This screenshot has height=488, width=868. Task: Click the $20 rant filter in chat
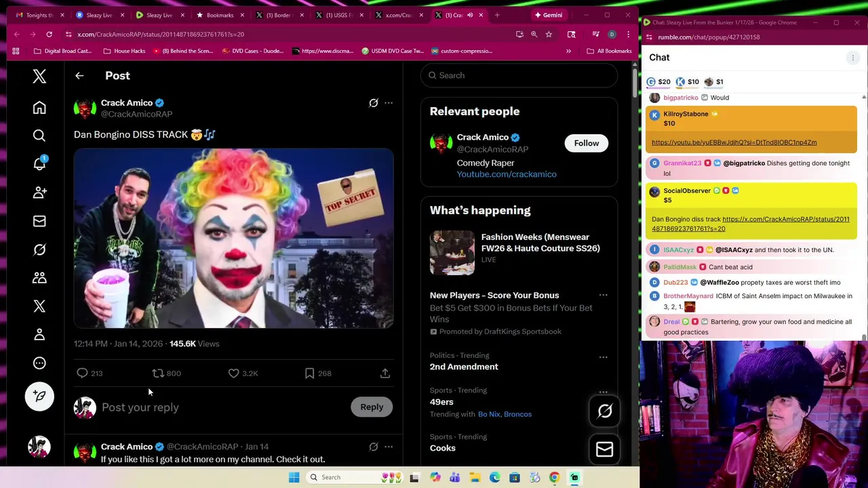pyautogui.click(x=658, y=82)
